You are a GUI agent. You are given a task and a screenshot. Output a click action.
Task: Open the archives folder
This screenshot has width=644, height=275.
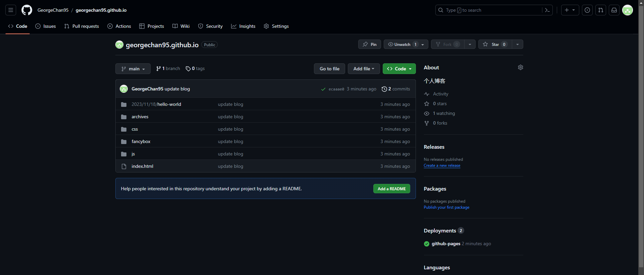click(140, 117)
